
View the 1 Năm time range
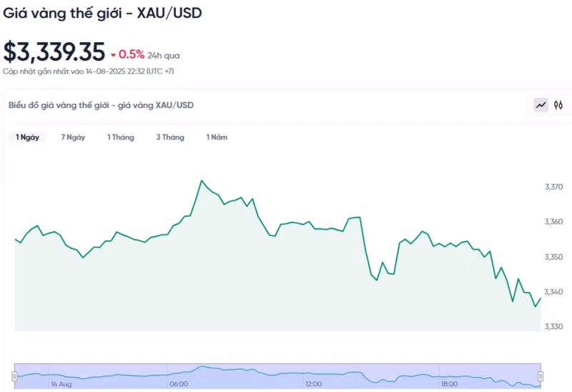tap(217, 137)
